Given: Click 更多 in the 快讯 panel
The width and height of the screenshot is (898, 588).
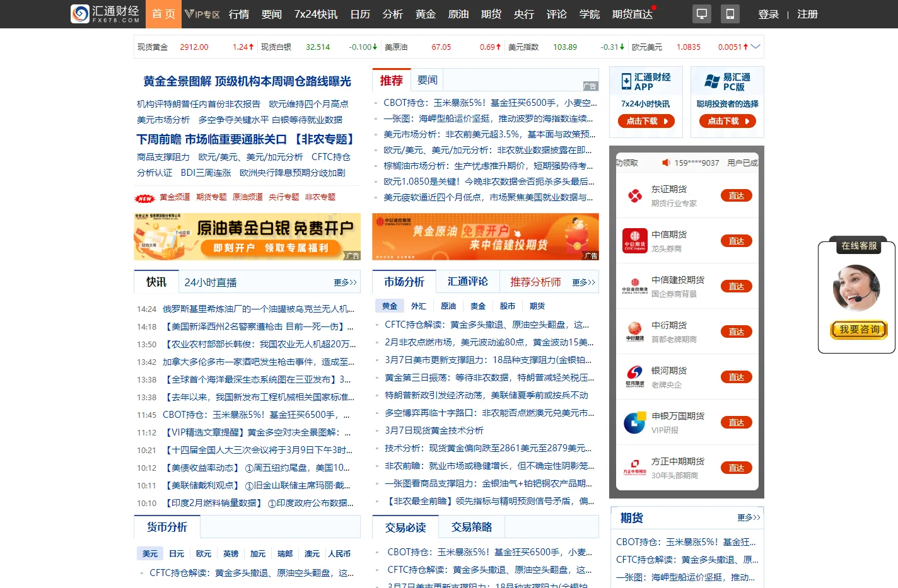Looking at the screenshot, I should coord(345,282).
